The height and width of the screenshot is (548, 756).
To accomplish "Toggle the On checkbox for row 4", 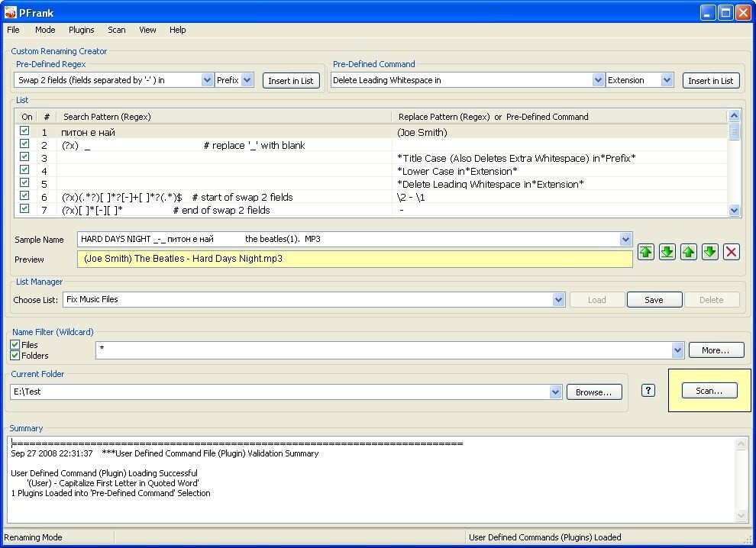I will click(24, 169).
